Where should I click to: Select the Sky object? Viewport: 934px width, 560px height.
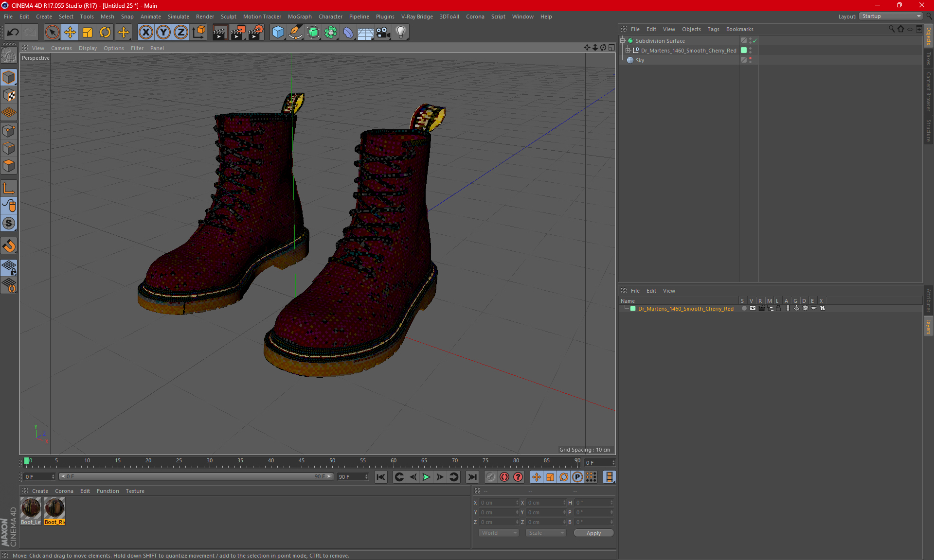tap(640, 60)
